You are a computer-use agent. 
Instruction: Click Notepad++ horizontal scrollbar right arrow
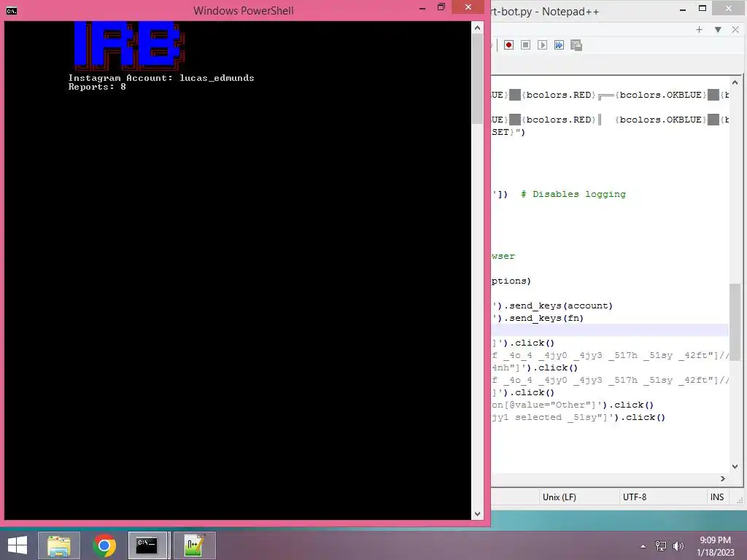click(x=723, y=478)
